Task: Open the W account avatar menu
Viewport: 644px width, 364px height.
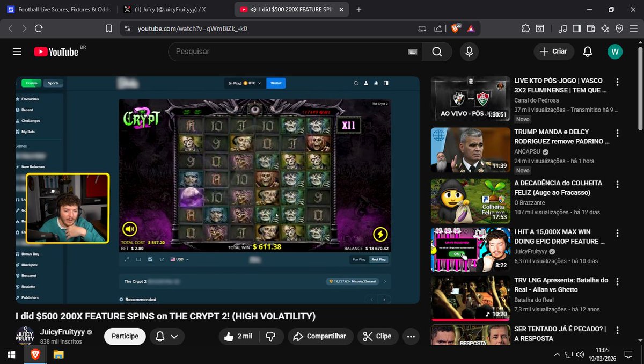Action: click(615, 52)
